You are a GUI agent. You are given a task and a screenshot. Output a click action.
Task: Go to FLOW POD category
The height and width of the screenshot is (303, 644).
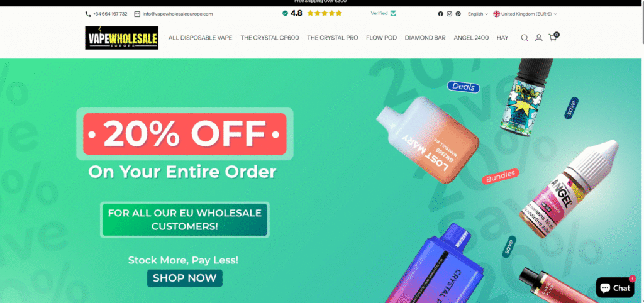382,38
